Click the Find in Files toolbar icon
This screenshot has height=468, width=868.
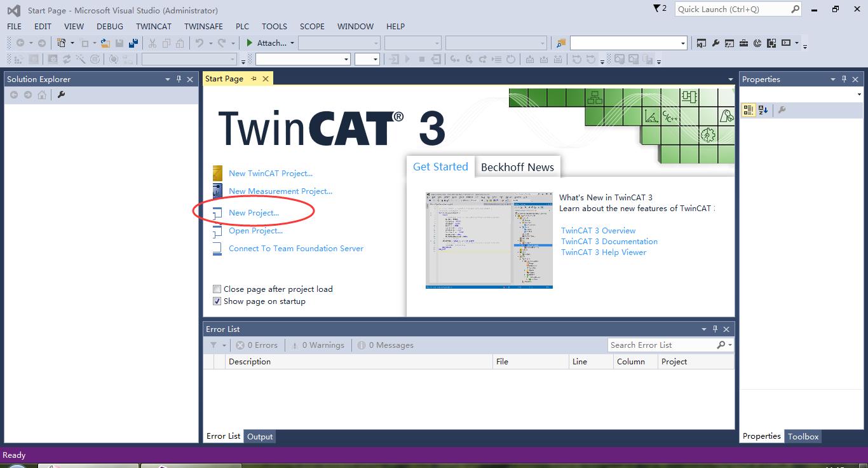[x=560, y=43]
